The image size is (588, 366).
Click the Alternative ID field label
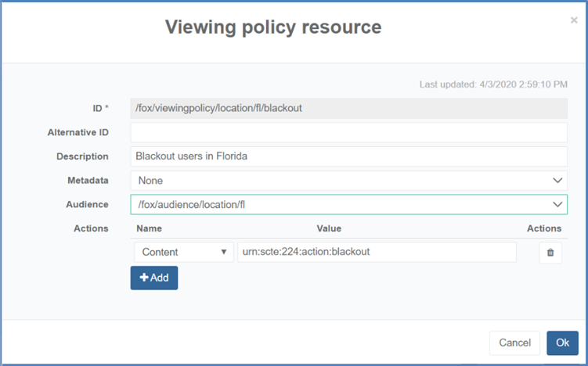click(78, 133)
